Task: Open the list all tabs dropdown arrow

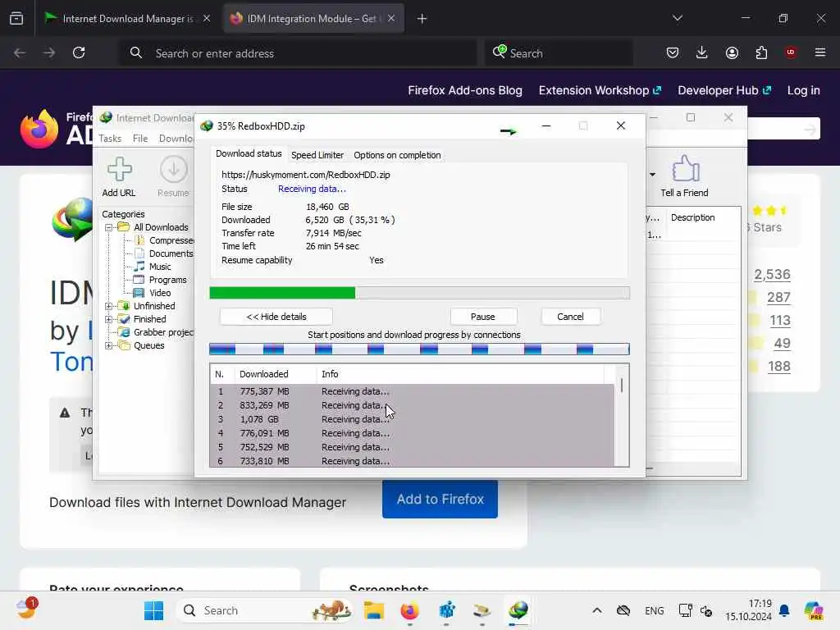Action: [678, 18]
